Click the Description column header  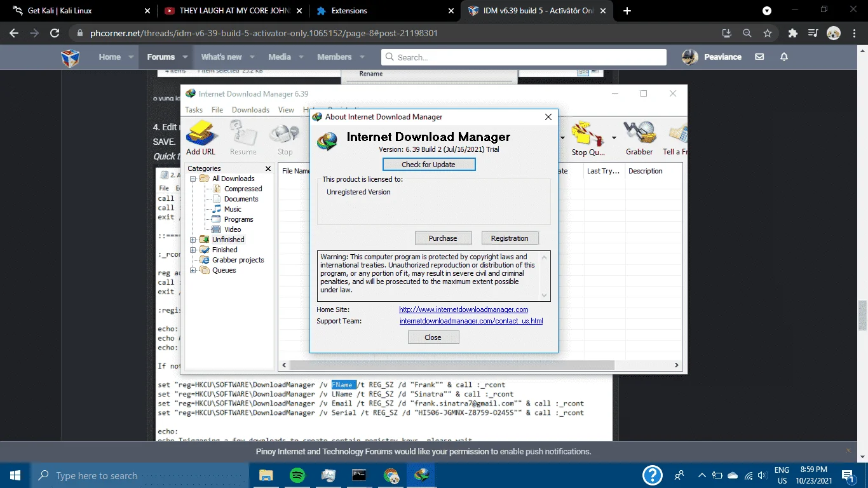pos(645,171)
